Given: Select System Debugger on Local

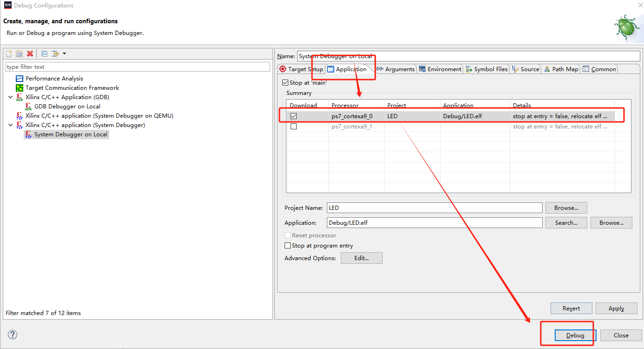Looking at the screenshot, I should [x=71, y=134].
